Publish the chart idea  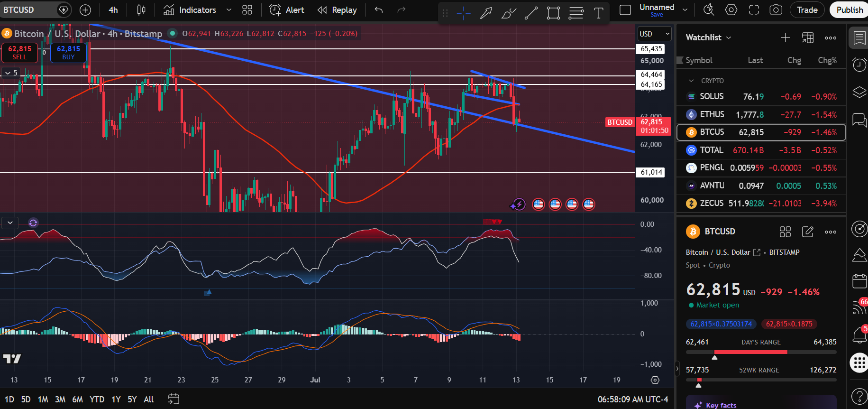[850, 10]
